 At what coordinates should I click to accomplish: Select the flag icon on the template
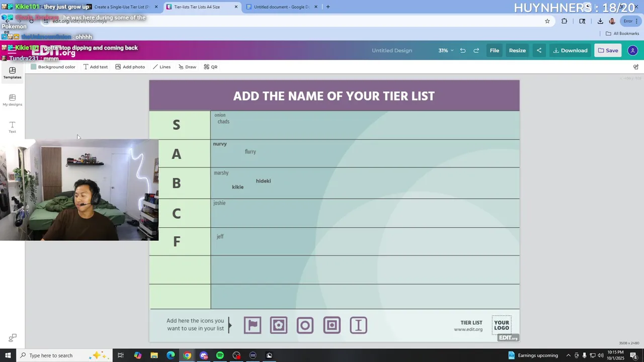(253, 325)
